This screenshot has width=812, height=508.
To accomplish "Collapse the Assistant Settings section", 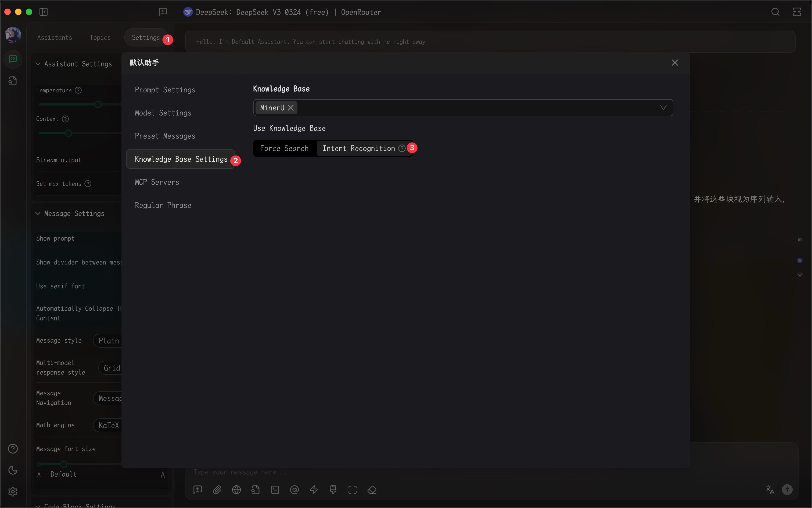I will coord(38,64).
